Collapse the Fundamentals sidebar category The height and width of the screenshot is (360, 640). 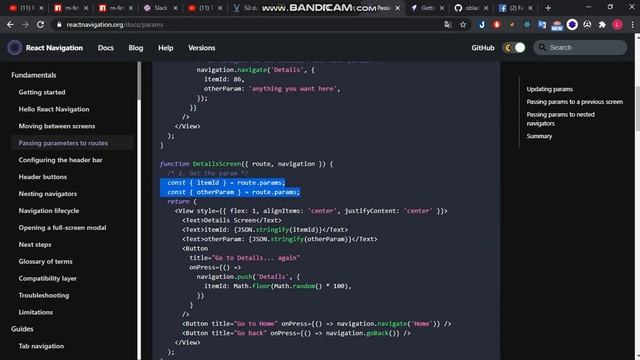(x=34, y=75)
